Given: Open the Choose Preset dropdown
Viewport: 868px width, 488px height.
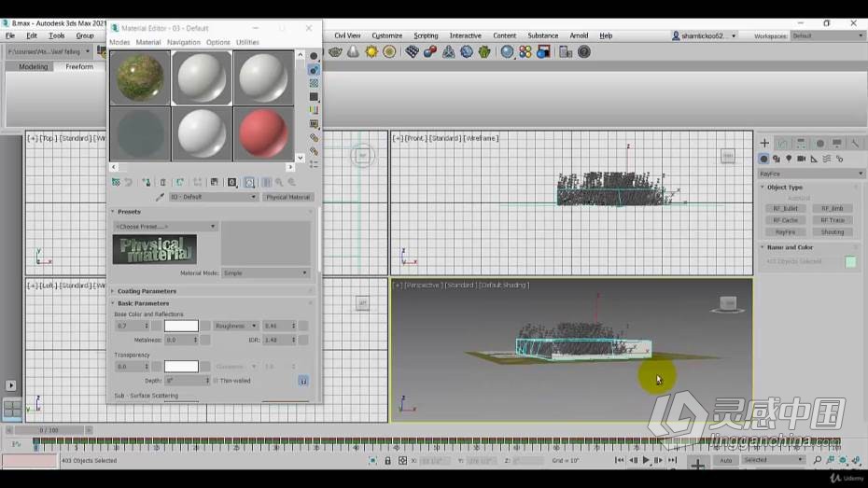Looking at the screenshot, I should tap(165, 227).
